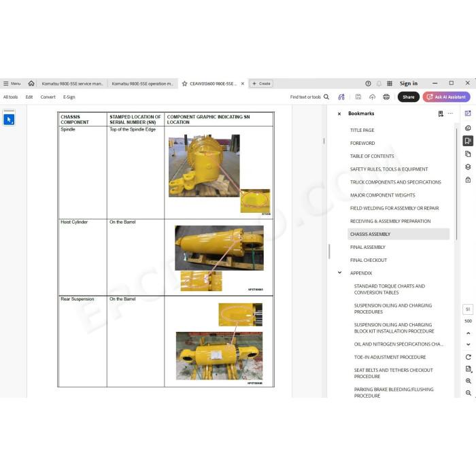The height and width of the screenshot is (476, 476).
Task: Add a new bookmark icon
Action: [x=441, y=114]
